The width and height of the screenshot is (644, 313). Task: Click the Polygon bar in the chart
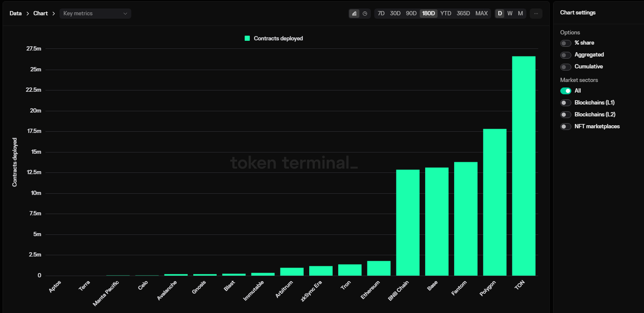pos(495,202)
